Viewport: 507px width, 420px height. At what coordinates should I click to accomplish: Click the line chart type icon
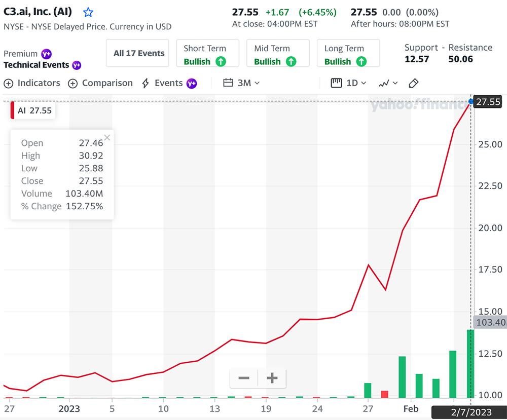[x=384, y=84]
